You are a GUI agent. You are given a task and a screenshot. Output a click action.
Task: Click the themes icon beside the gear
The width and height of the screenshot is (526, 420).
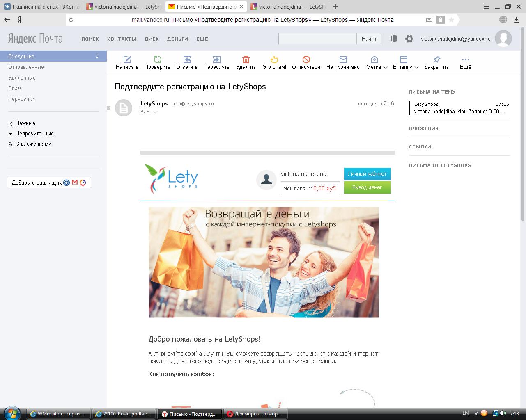pos(393,39)
